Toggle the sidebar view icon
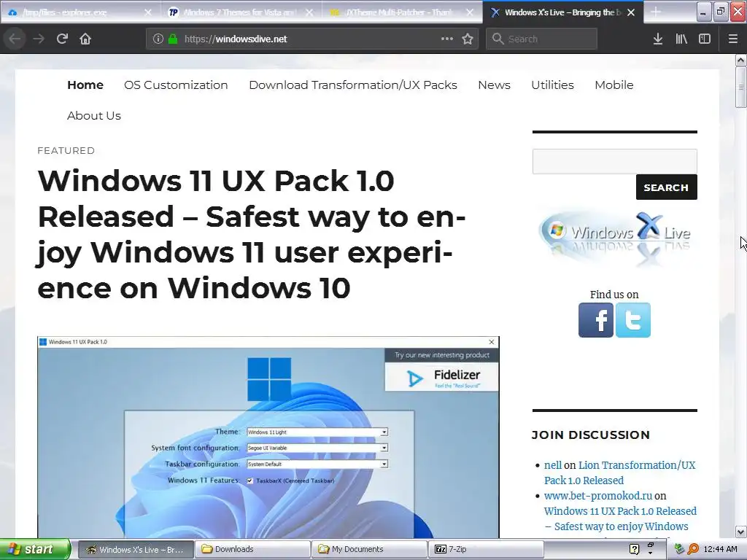The image size is (747, 560). pyautogui.click(x=705, y=39)
